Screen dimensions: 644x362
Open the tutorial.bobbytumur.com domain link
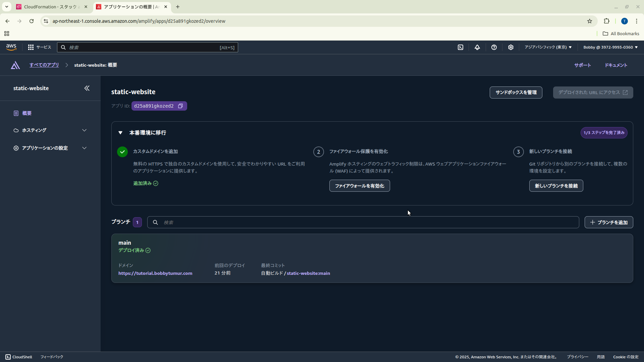(155, 273)
